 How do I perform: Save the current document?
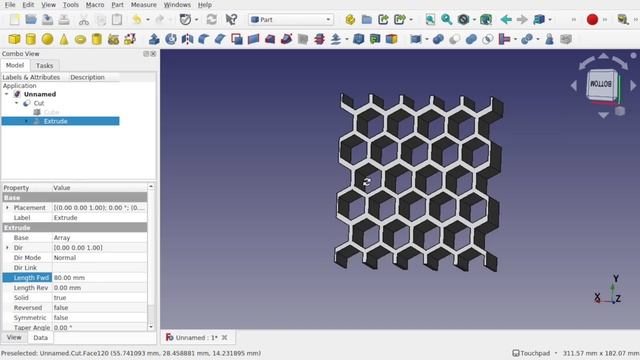pos(47,20)
